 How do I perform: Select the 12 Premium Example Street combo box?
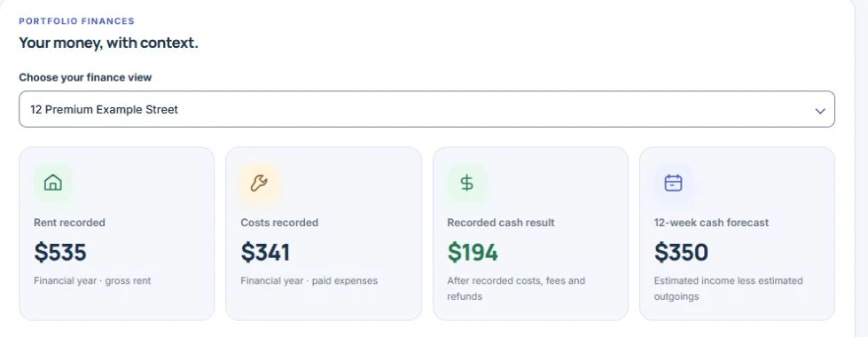(x=426, y=109)
